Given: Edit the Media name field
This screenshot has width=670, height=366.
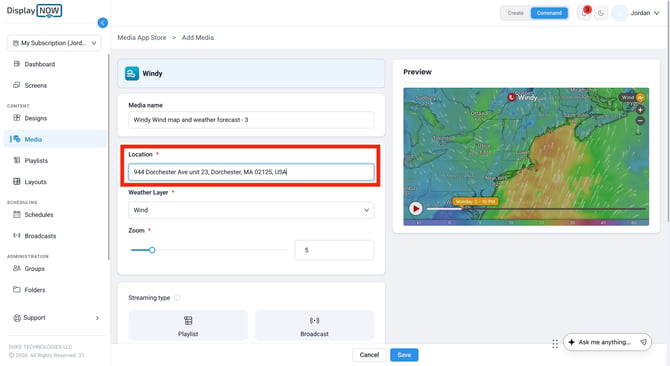Looking at the screenshot, I should 251,120.
